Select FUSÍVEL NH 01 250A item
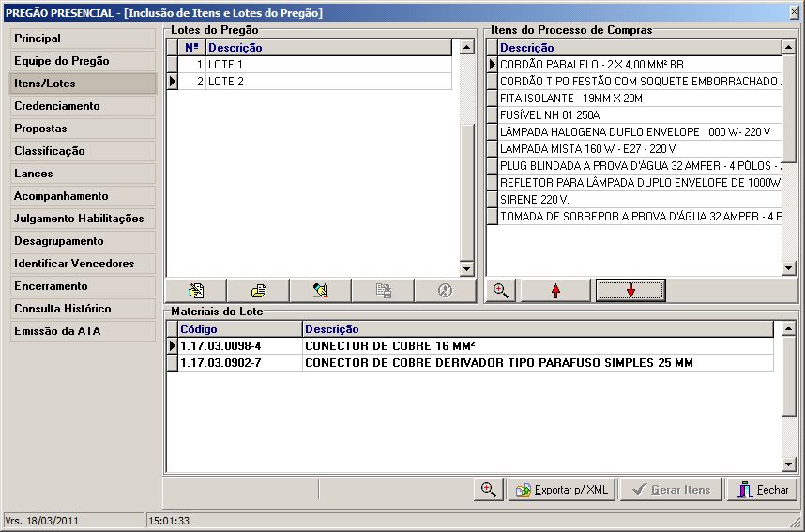 click(634, 115)
